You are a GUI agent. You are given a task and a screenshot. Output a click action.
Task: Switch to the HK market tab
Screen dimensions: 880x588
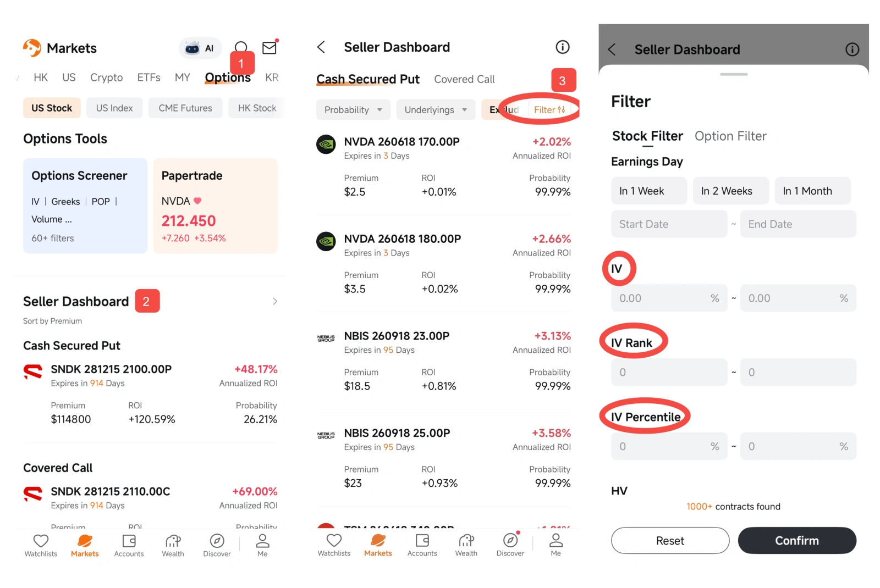coord(41,77)
